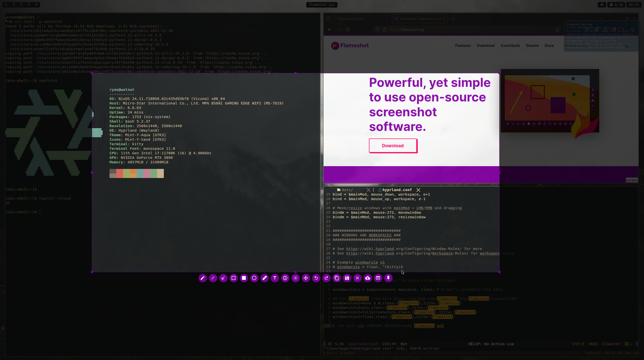Viewport: 644px width, 360px height.
Task: Click the left-edge middle selection handle
Action: pyautogui.click(x=92, y=172)
